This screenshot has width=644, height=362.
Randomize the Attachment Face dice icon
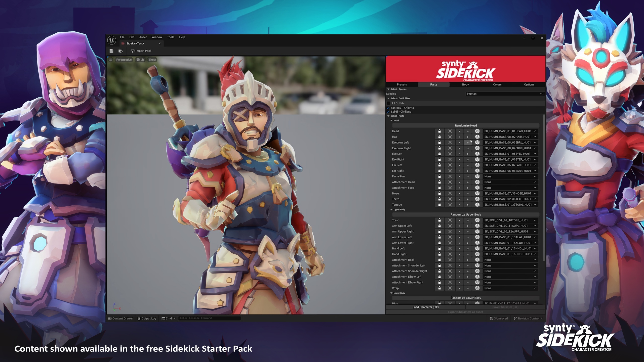coord(477,188)
